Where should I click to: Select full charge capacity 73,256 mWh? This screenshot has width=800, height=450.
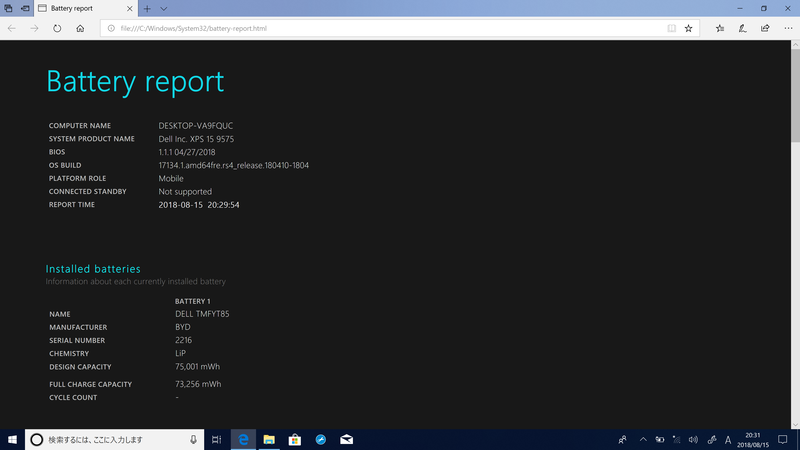click(x=198, y=384)
